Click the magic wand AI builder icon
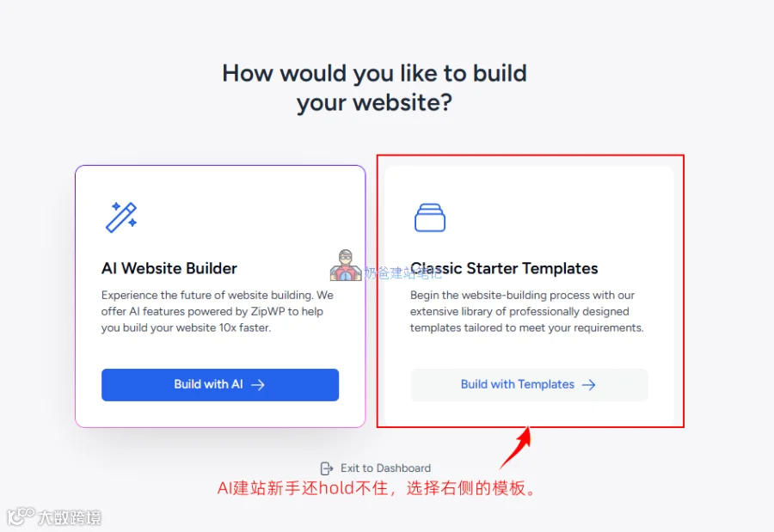 tap(121, 217)
